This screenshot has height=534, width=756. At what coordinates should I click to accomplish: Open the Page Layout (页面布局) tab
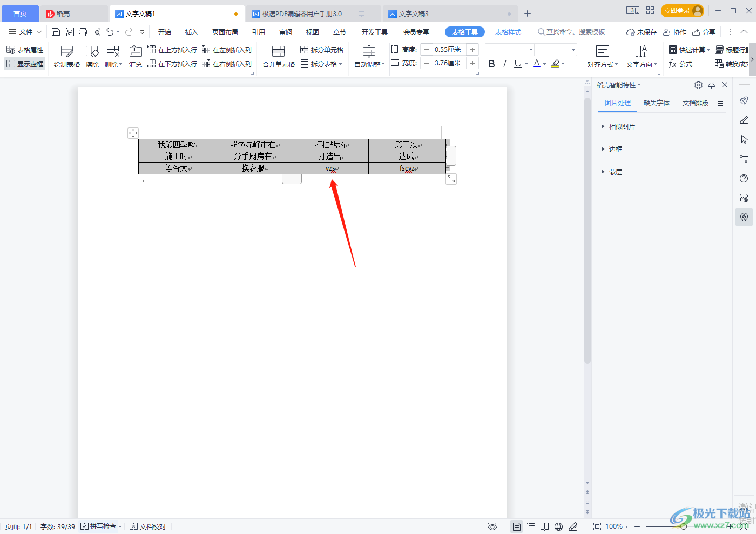point(225,32)
